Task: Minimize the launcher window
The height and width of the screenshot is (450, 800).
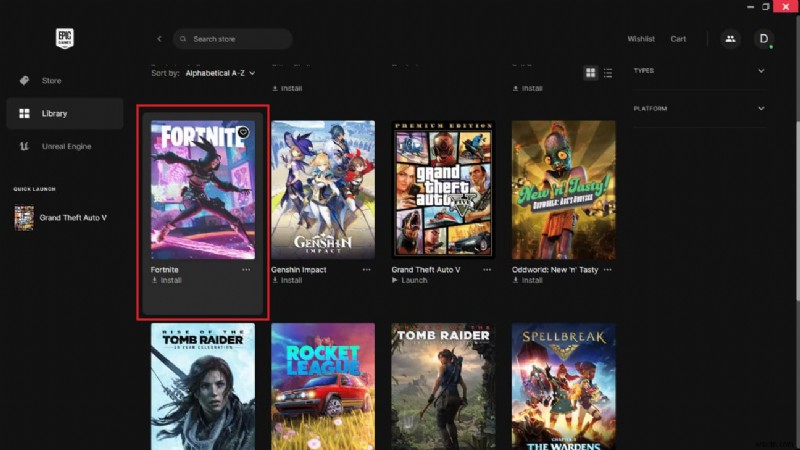Action: click(750, 7)
